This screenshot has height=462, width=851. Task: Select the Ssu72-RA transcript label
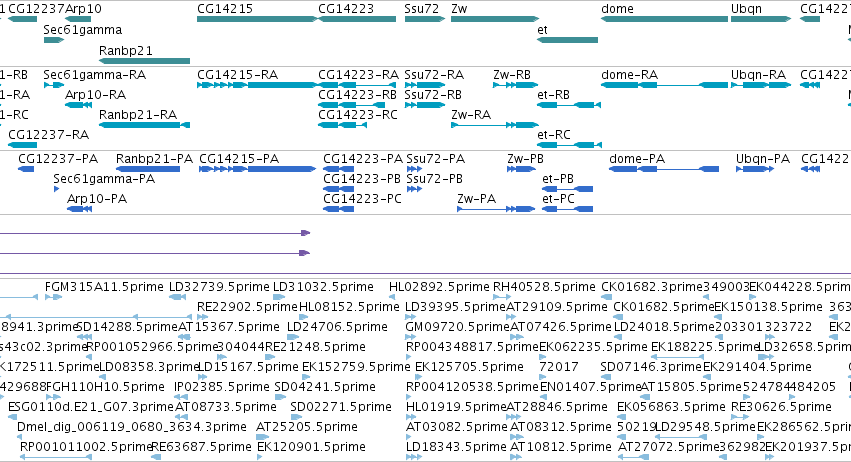[434, 74]
